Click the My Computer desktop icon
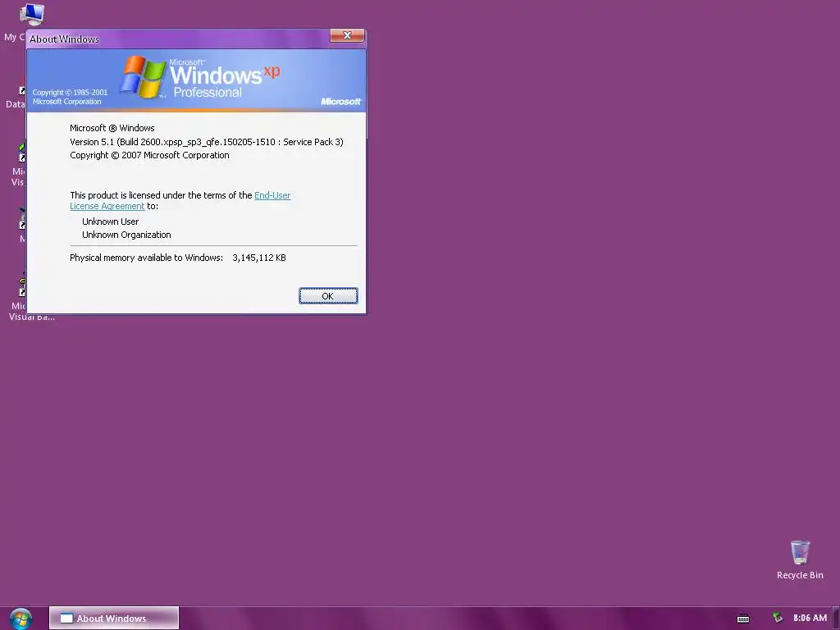Viewport: 840px width, 630px height. pos(31,15)
